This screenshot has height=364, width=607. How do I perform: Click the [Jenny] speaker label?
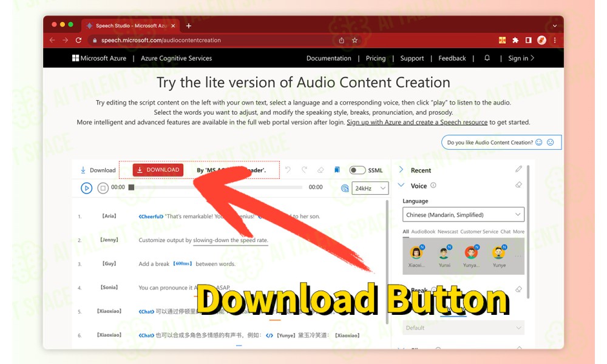click(109, 240)
